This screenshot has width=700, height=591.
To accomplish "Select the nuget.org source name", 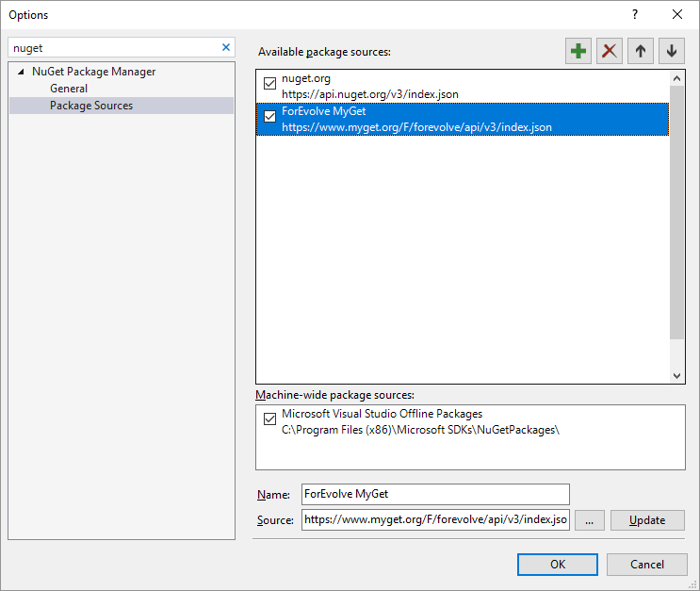I will click(306, 78).
